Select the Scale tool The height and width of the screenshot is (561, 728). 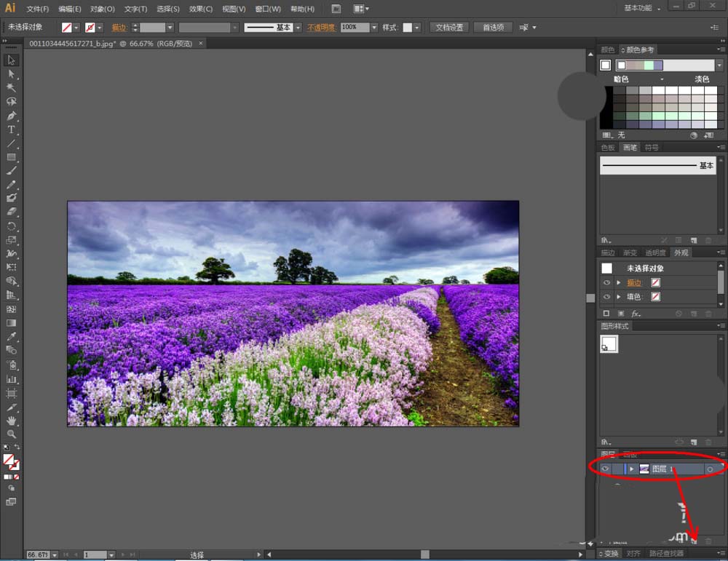click(11, 240)
